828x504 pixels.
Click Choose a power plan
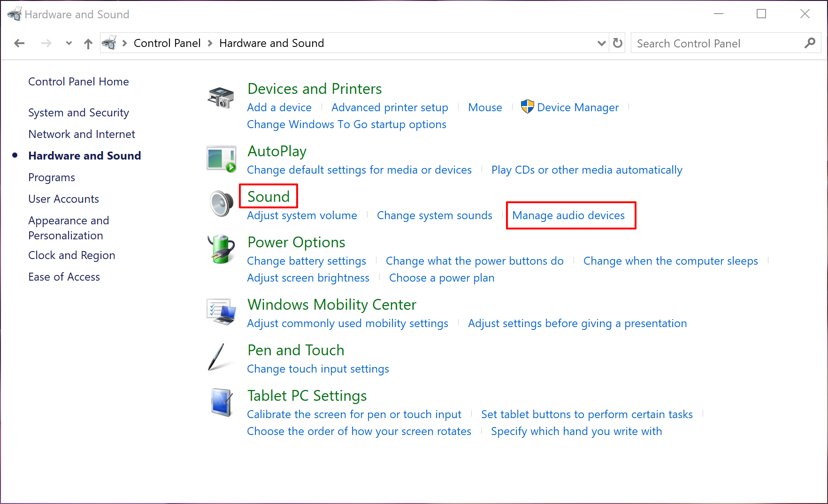click(442, 278)
